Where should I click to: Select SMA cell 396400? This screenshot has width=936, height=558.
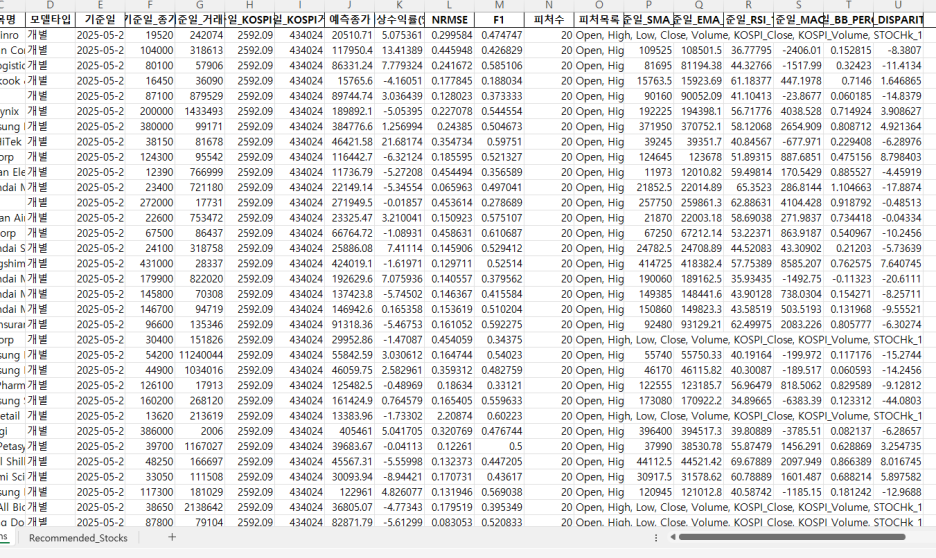(x=648, y=431)
